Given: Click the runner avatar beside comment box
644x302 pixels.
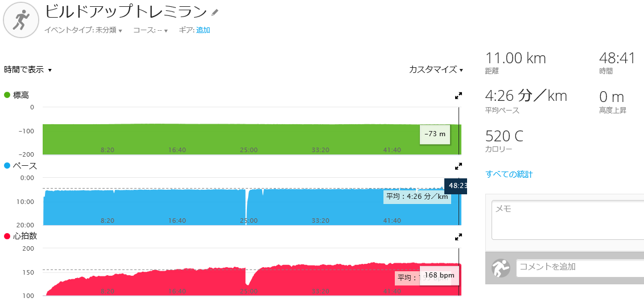Looking at the screenshot, I should point(501,267).
